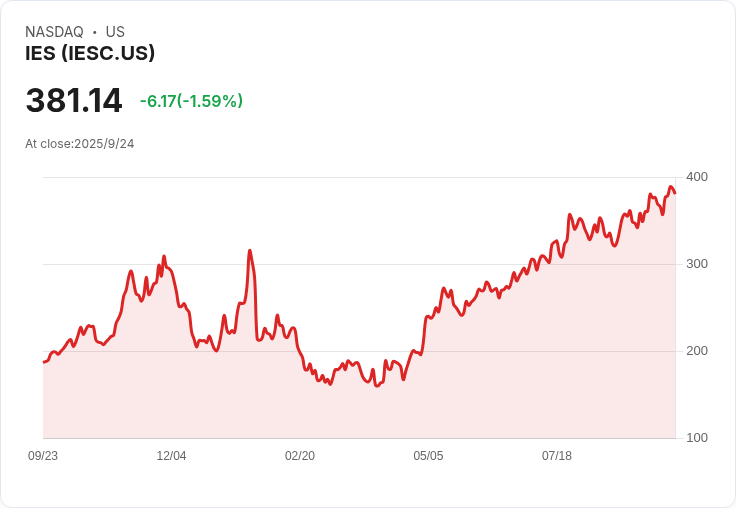736x508 pixels.
Task: Click the NASDAQ exchange label
Action: 54,32
